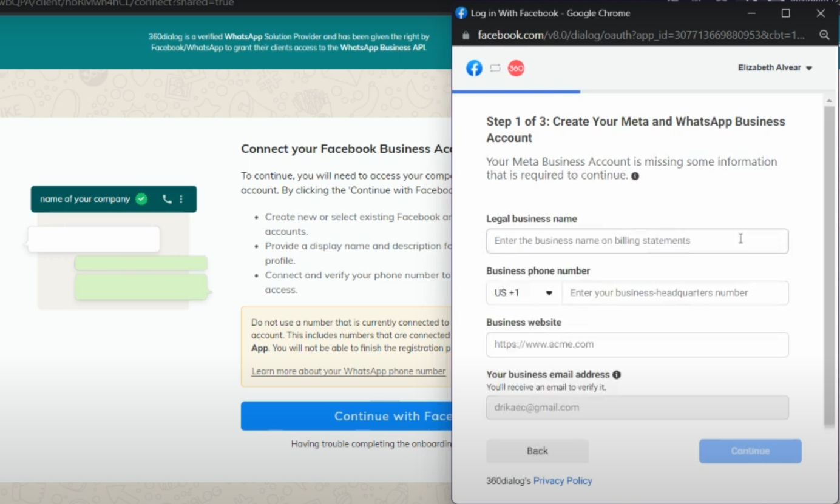
Task: Click the greyed business email address field
Action: (x=637, y=408)
